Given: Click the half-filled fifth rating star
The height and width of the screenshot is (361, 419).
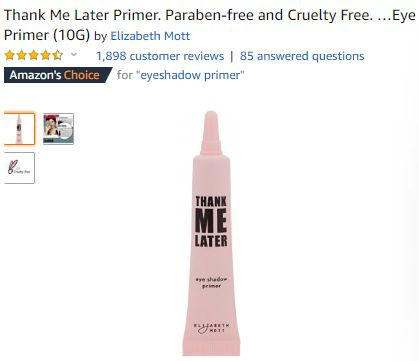Looking at the screenshot, I should (x=57, y=55).
